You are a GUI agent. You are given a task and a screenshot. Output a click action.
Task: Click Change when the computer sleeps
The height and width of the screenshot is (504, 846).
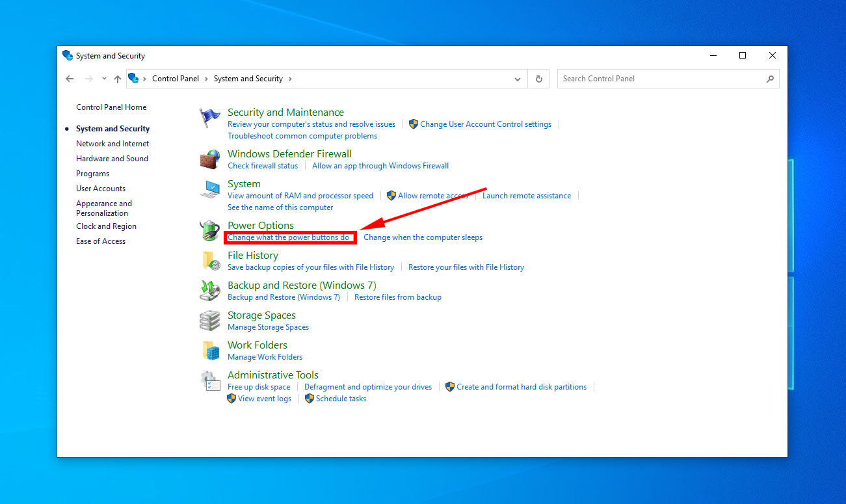[423, 237]
